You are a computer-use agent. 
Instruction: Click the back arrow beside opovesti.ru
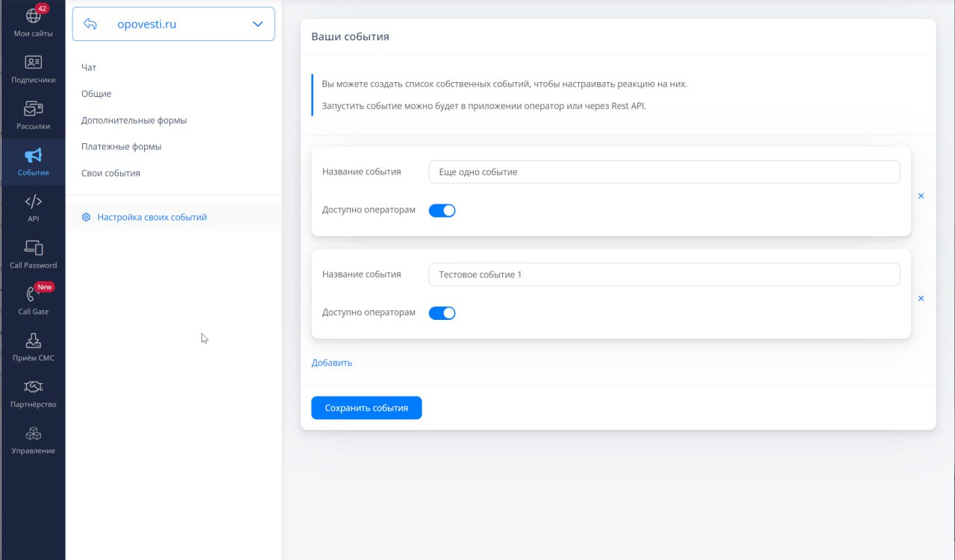coord(90,24)
